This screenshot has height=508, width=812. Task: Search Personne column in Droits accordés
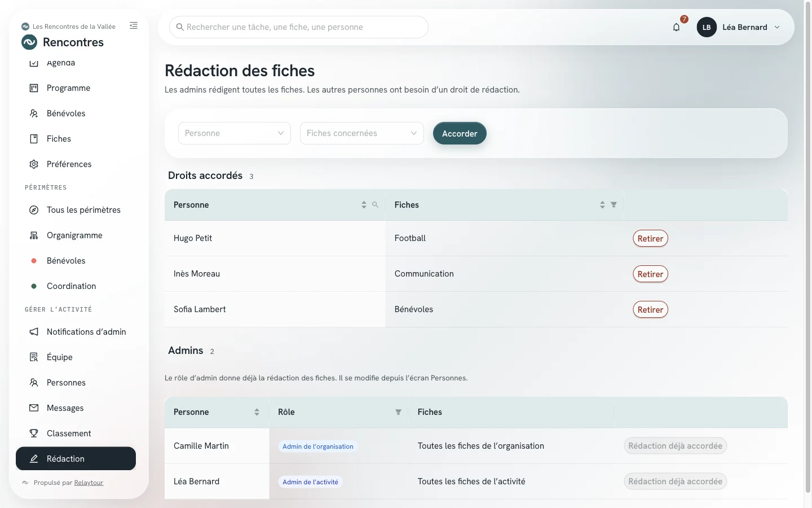[x=375, y=204]
